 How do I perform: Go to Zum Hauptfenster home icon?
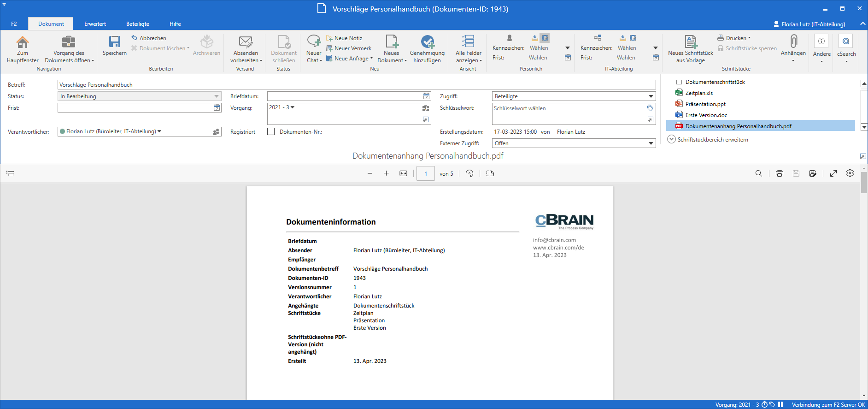[23, 42]
